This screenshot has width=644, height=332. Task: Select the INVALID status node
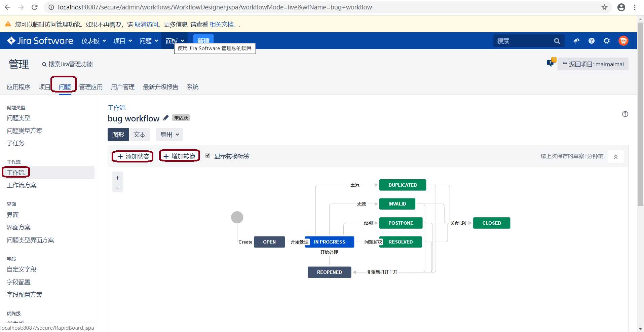(x=397, y=204)
